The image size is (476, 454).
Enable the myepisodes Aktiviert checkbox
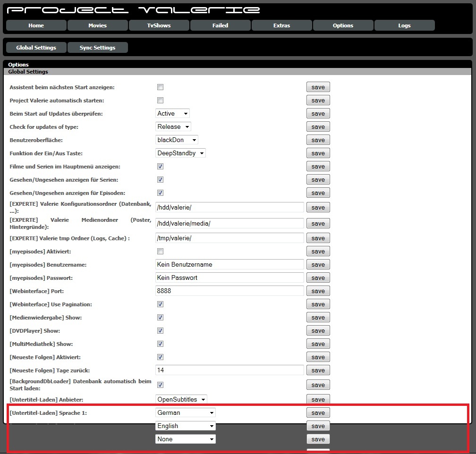point(160,252)
